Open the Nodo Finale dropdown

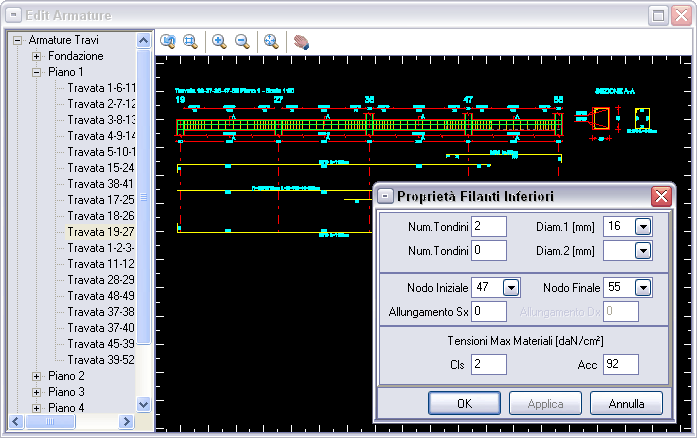[x=642, y=288]
